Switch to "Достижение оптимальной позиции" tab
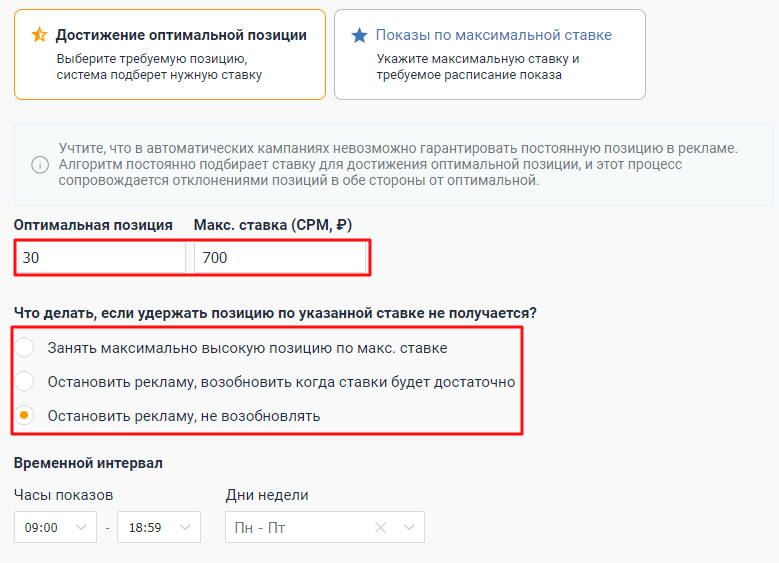The image size is (779, 563). pos(170,54)
